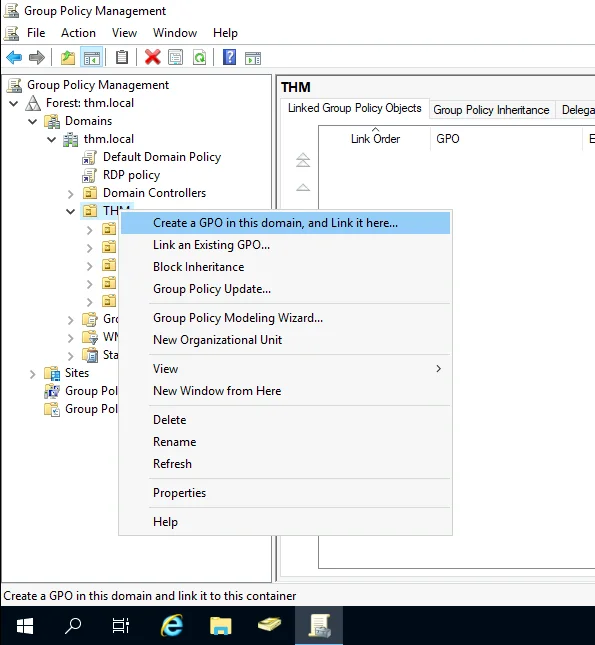Screen dimensions: 595x645
Task: Choose Group Policy Update...
Action: point(286,289)
